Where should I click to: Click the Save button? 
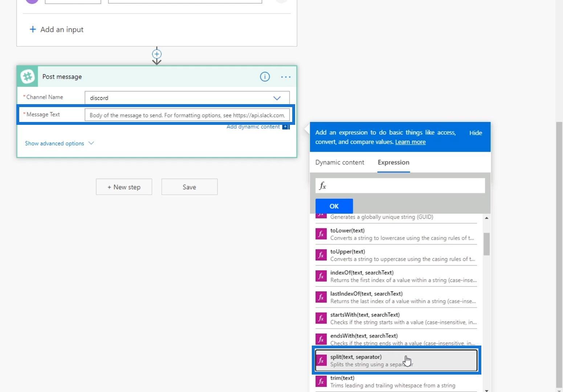click(x=189, y=187)
